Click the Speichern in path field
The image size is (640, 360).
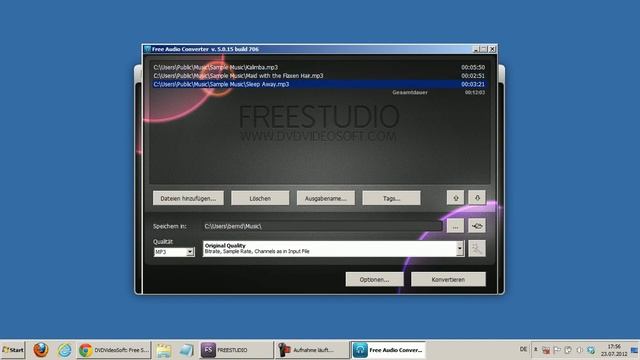[x=322, y=226]
